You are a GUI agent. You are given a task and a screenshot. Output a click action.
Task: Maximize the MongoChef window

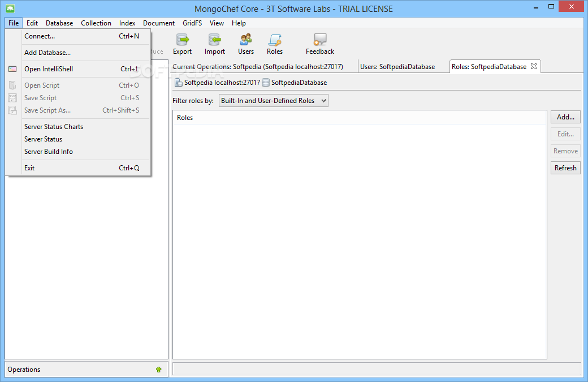coord(551,6)
